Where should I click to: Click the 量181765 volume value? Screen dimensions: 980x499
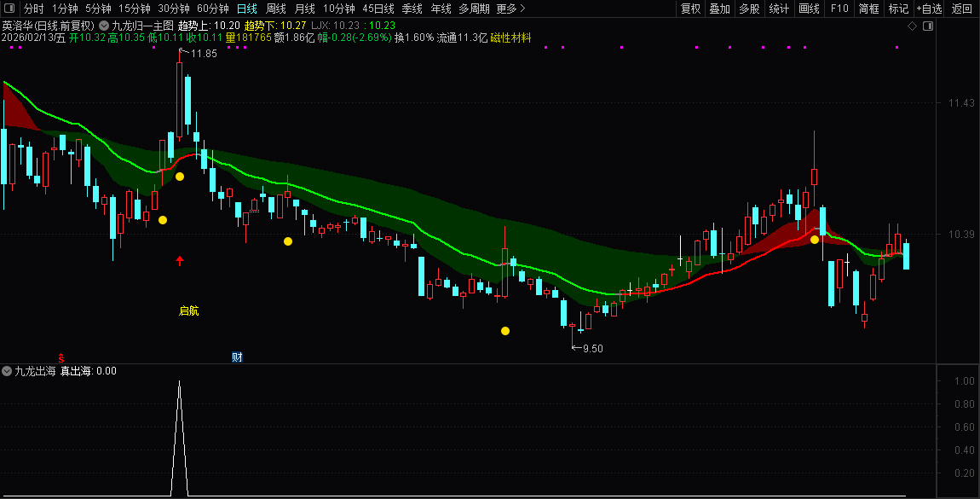tap(248, 38)
